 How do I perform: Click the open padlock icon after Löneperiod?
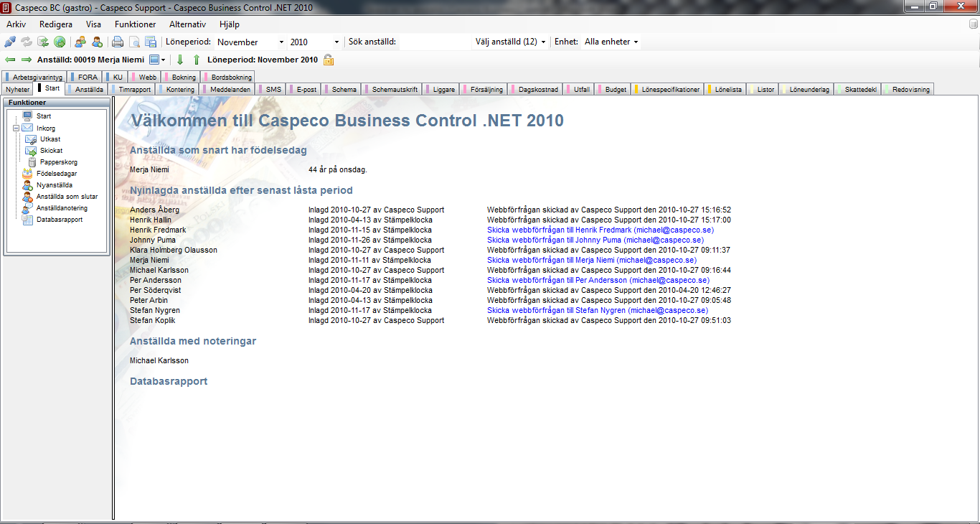coord(329,60)
